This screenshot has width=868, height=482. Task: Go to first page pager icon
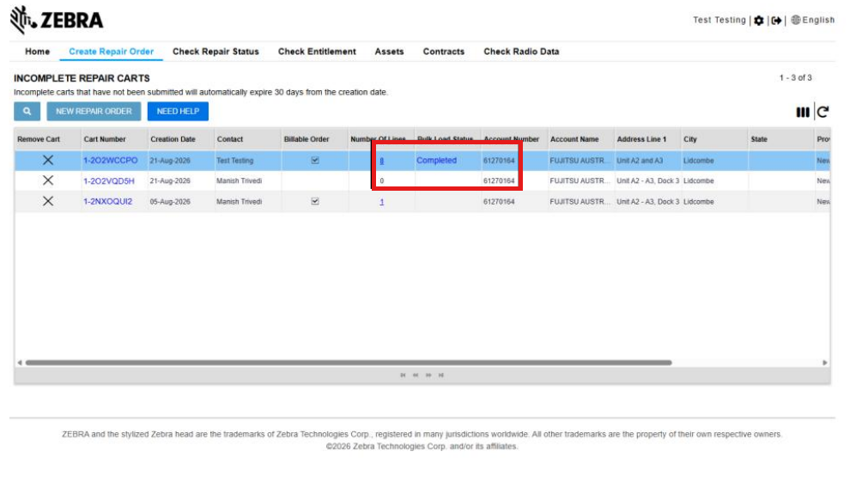coord(403,375)
